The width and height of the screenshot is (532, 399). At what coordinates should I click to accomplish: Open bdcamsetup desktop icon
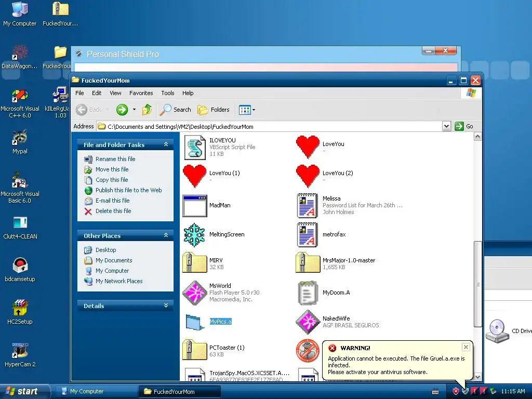20,270
